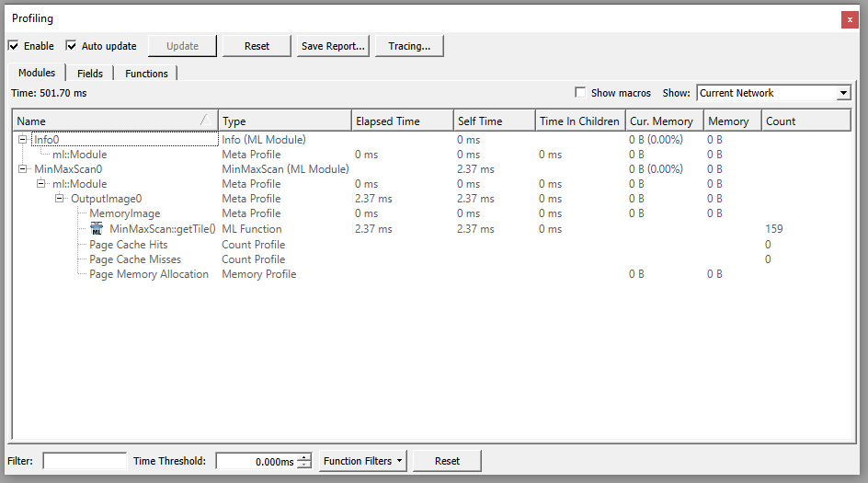This screenshot has height=483, width=868.
Task: Click the Reset button next to Function Filters
Action: 447,461
